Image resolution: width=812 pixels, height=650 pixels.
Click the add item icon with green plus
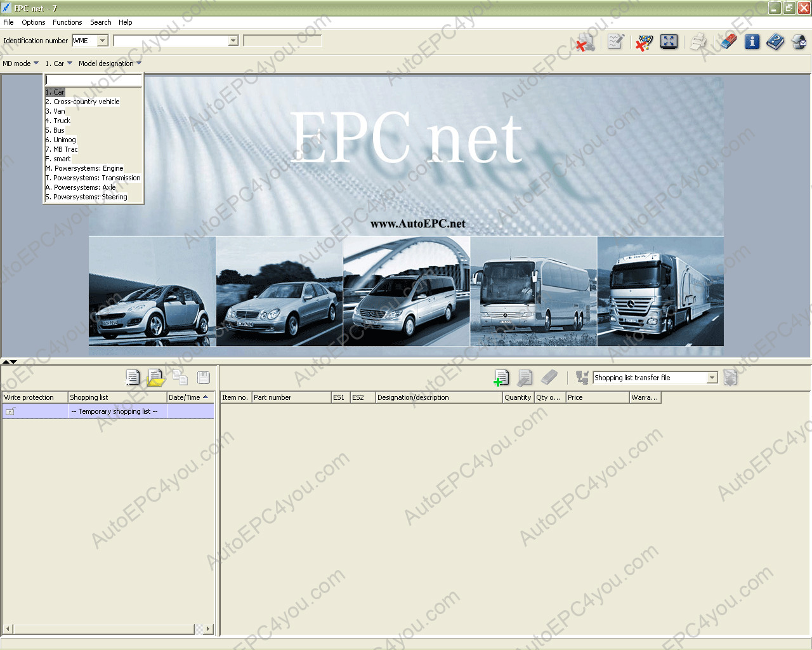501,378
